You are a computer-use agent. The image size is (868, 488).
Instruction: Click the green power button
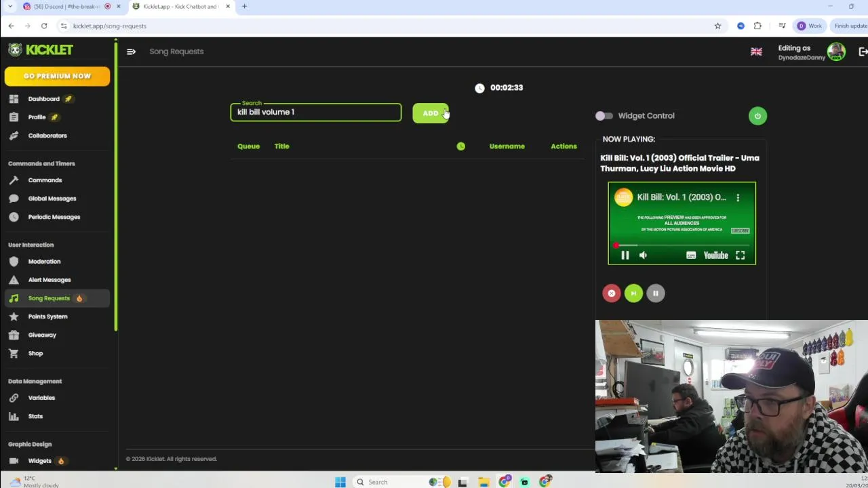pyautogui.click(x=757, y=116)
